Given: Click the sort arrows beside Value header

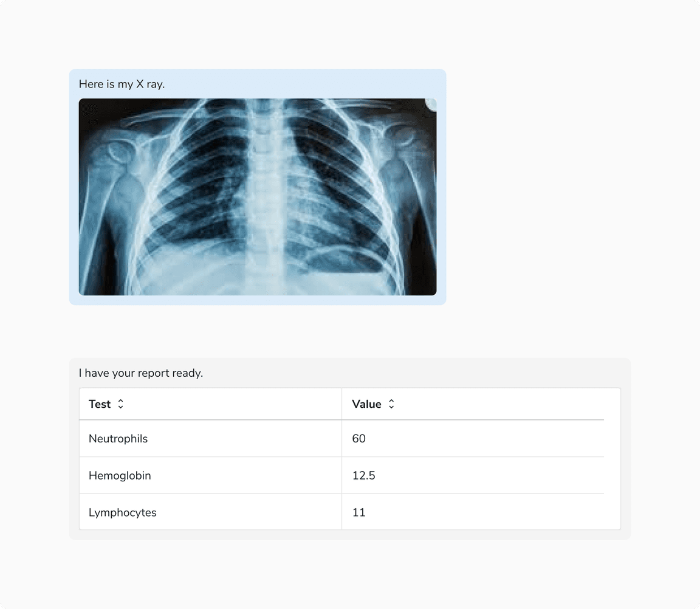Looking at the screenshot, I should 391,404.
